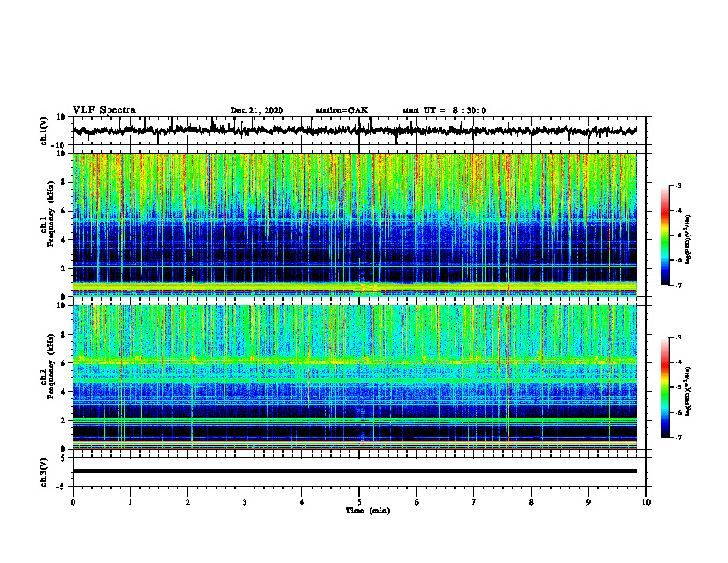Click the ch.2 color bar log PSD label

point(688,390)
